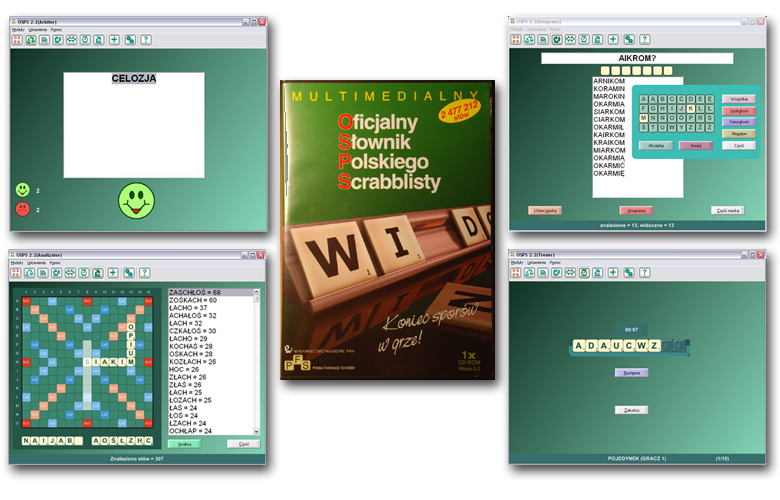The image size is (780, 500).
Task: Click the letter tile Ś in the Analizator right rack
Action: tap(113, 441)
